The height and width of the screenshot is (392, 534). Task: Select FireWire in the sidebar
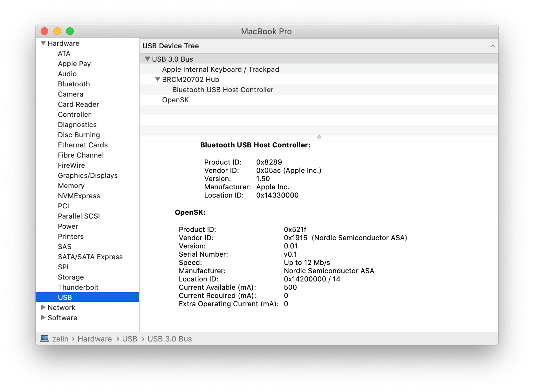tap(71, 165)
